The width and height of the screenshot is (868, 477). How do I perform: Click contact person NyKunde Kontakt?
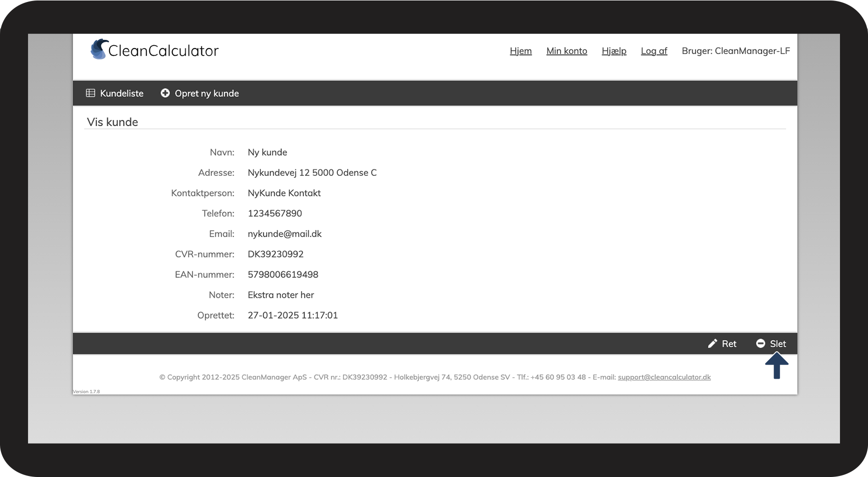tap(284, 193)
